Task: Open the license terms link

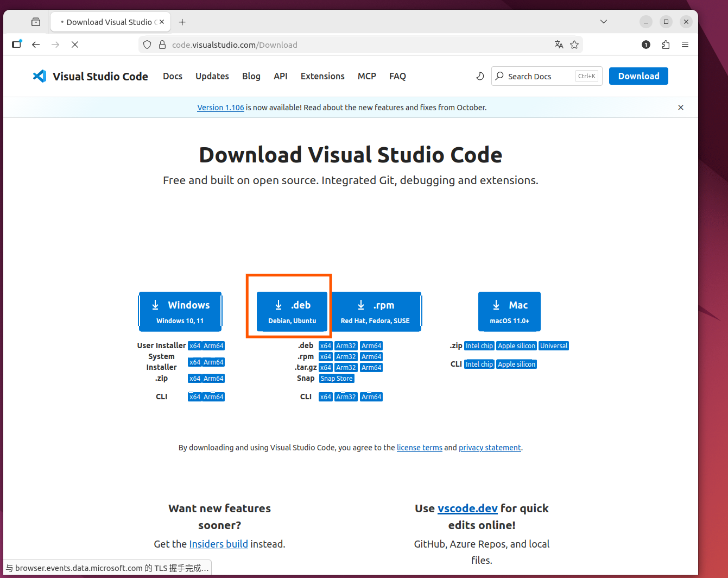Action: coord(420,448)
